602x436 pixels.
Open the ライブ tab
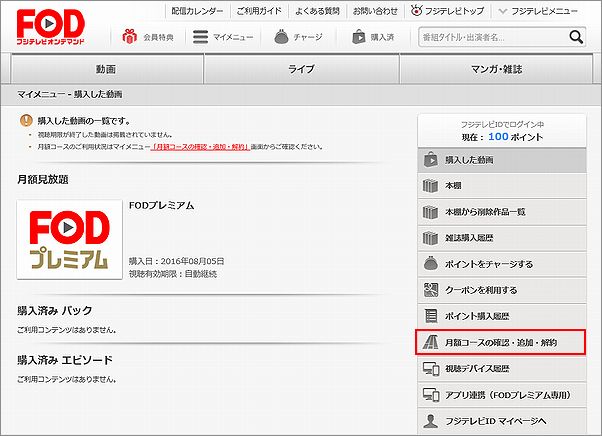pyautogui.click(x=301, y=69)
